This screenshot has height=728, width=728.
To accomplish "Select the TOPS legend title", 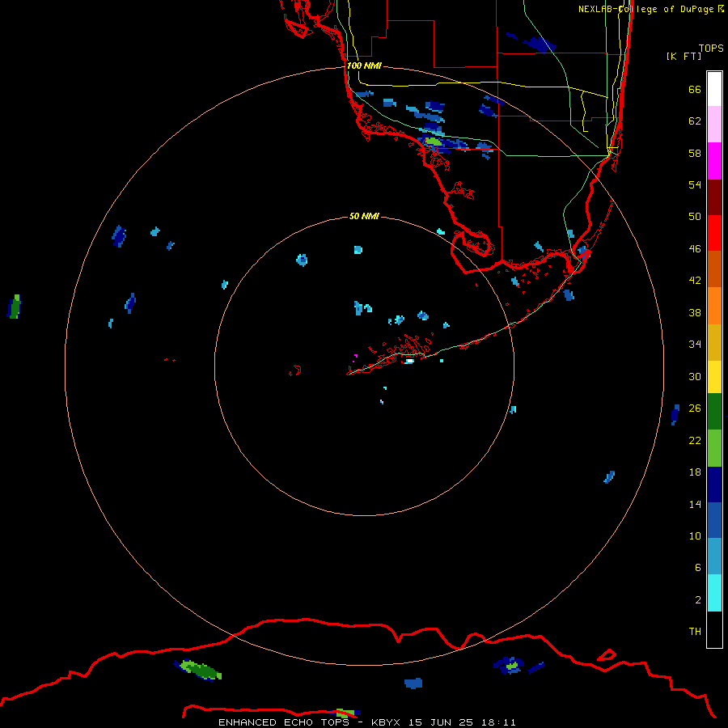I will (711, 48).
